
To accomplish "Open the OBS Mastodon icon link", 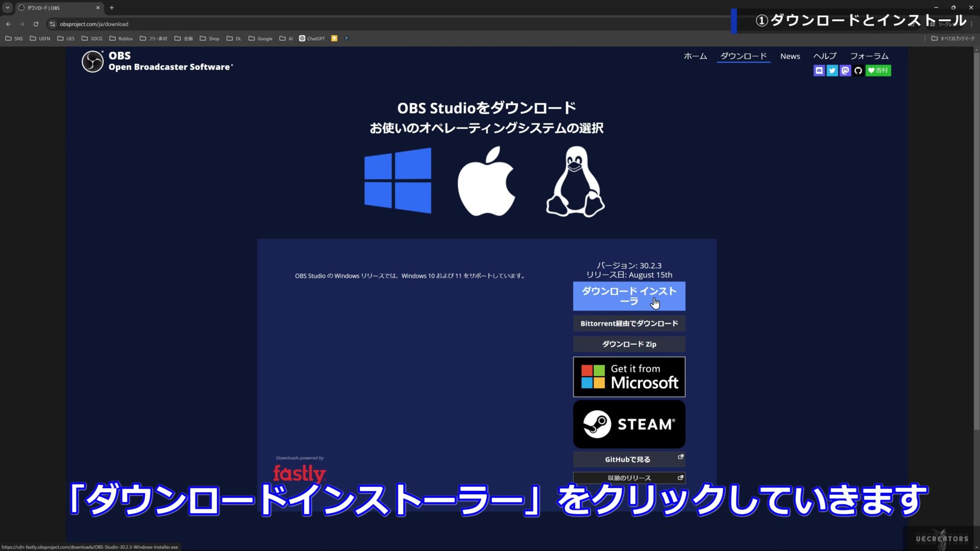I will pos(845,70).
